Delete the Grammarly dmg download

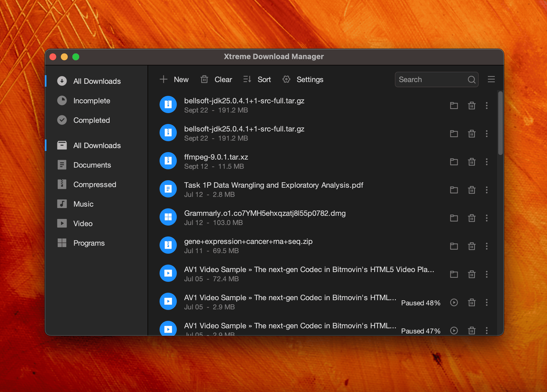[x=472, y=218]
